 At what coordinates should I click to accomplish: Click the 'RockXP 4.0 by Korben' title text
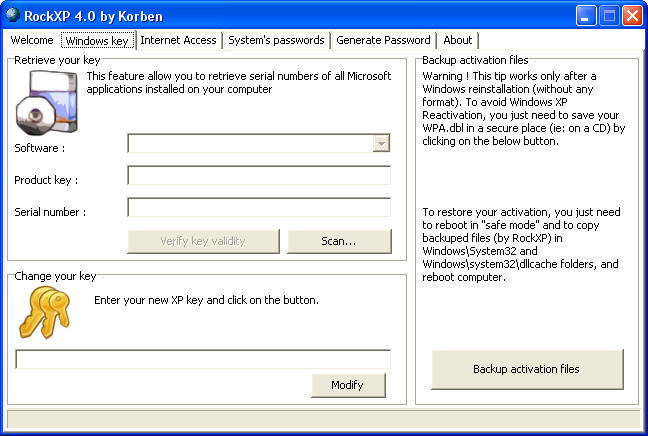click(x=93, y=16)
